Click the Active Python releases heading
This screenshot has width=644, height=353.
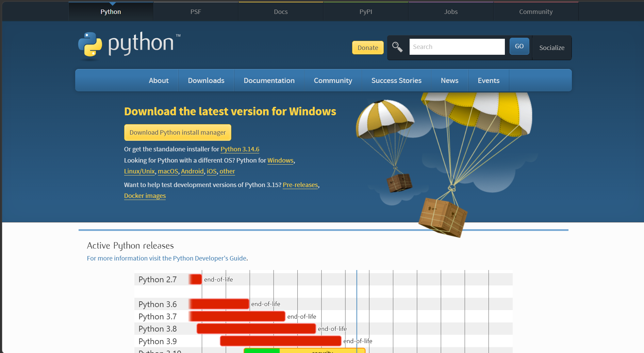point(130,246)
